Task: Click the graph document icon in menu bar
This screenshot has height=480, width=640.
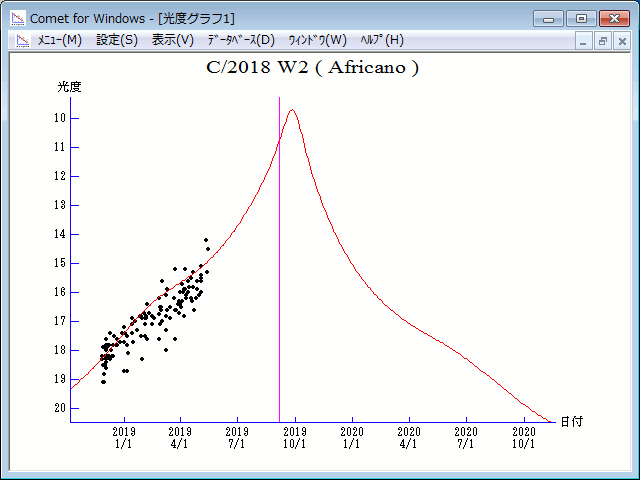Action: coord(20,40)
